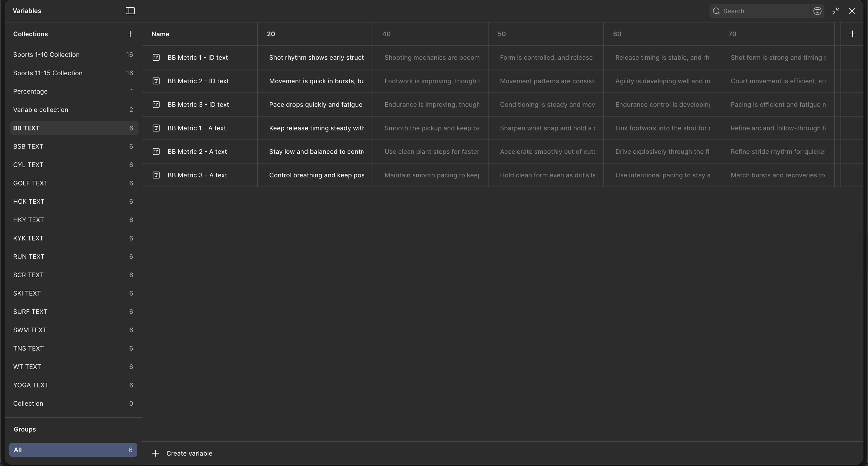This screenshot has height=466, width=868.
Task: Click the Create variable plus icon
Action: point(156,453)
